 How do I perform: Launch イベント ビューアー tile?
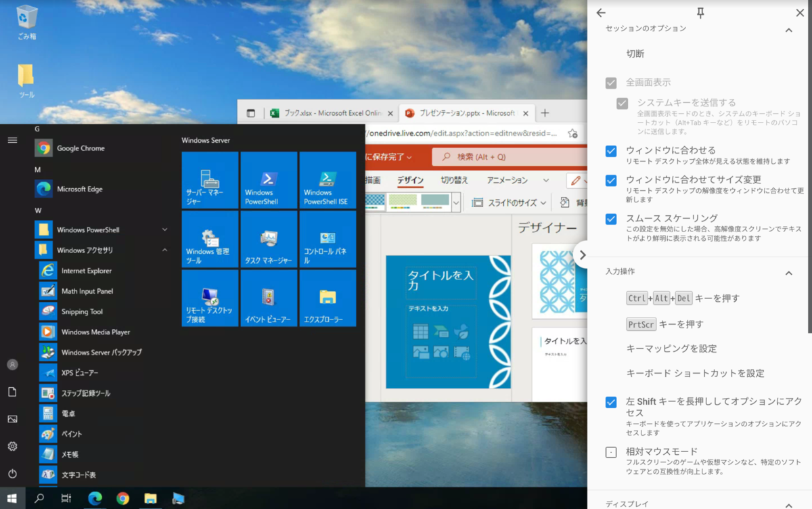click(x=269, y=298)
